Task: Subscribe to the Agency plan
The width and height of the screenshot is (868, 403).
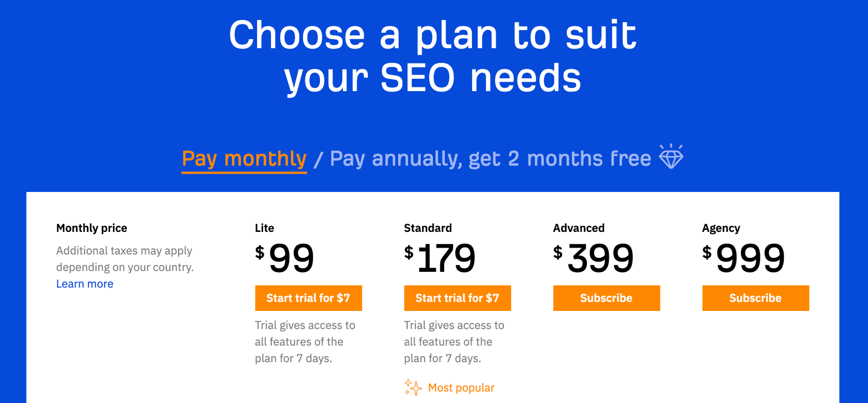Action: [755, 298]
